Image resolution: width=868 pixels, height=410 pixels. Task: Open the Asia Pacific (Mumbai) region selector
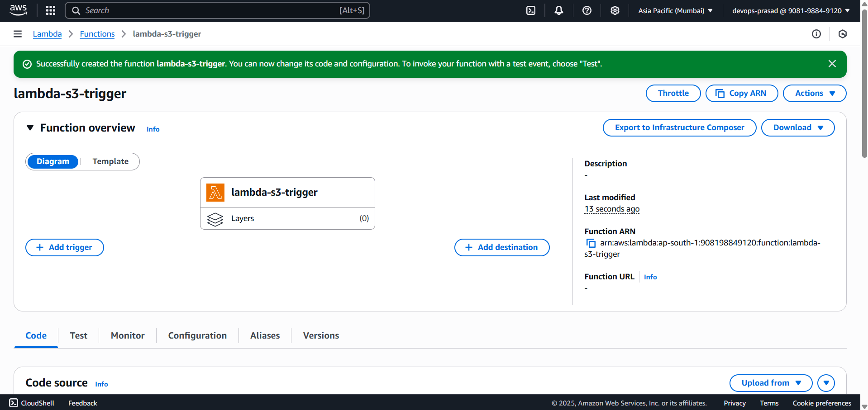pyautogui.click(x=675, y=10)
